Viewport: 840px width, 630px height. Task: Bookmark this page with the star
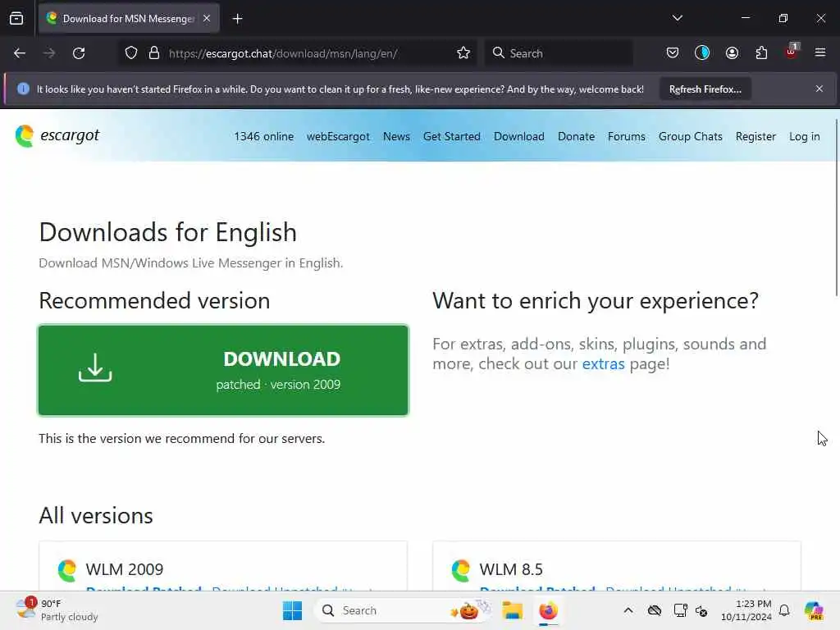coord(463,53)
